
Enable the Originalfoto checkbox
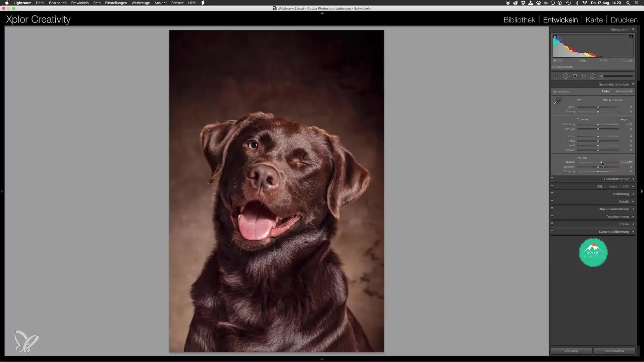point(554,67)
